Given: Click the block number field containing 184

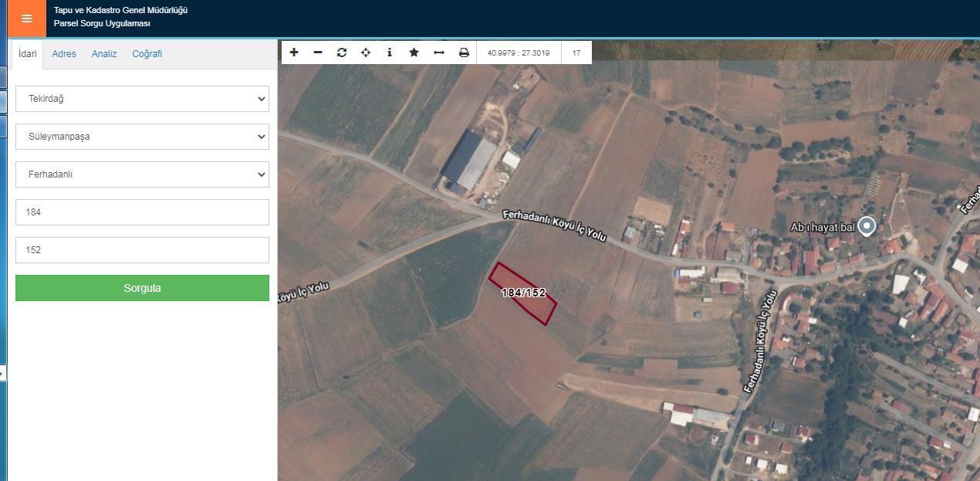Looking at the screenshot, I should click(x=142, y=212).
